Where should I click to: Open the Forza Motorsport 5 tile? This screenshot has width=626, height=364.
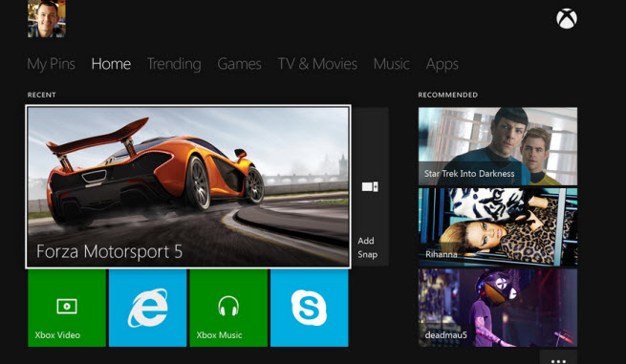[188, 186]
